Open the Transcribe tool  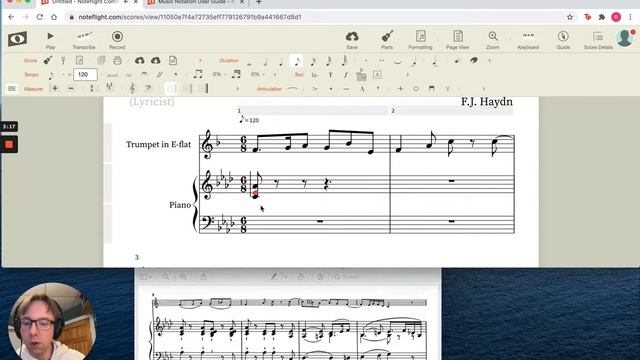(84, 40)
